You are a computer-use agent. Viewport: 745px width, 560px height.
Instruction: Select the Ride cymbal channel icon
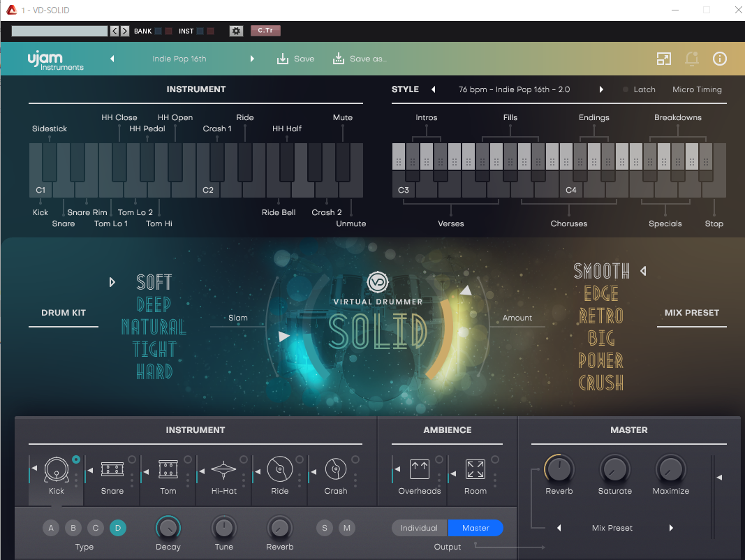point(280,469)
